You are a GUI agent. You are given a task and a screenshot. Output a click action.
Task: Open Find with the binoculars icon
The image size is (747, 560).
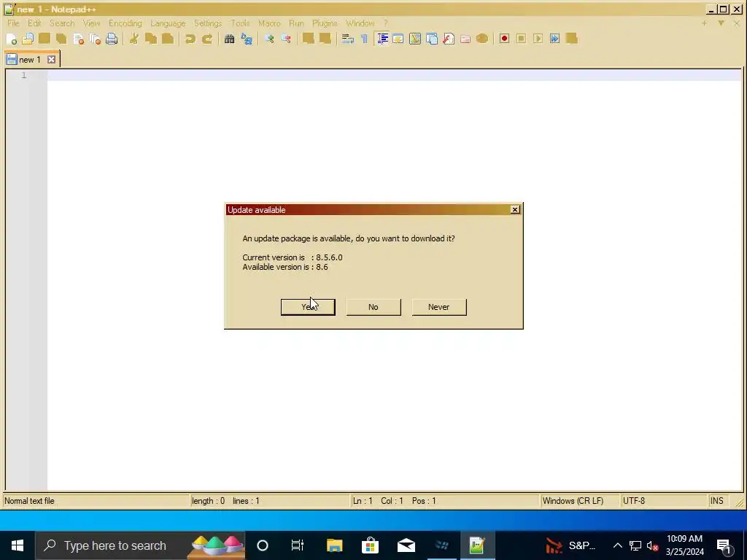point(229,39)
